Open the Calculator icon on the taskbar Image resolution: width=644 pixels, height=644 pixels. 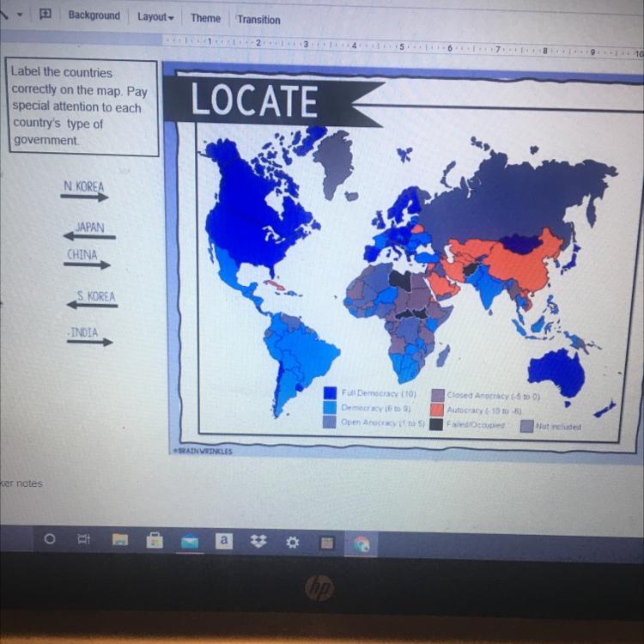pos(326,544)
